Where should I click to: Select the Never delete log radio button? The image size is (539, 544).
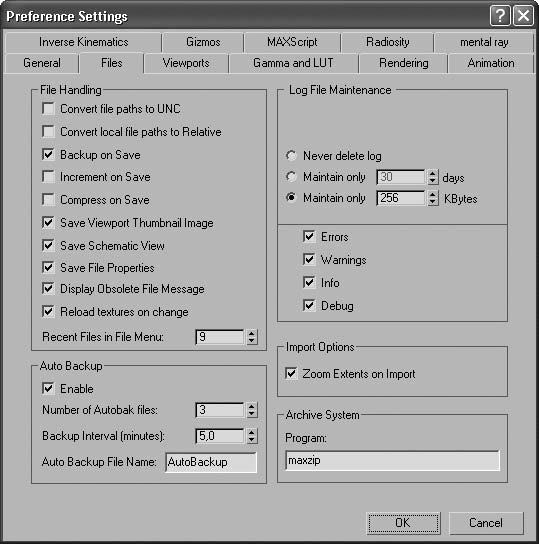click(x=291, y=156)
